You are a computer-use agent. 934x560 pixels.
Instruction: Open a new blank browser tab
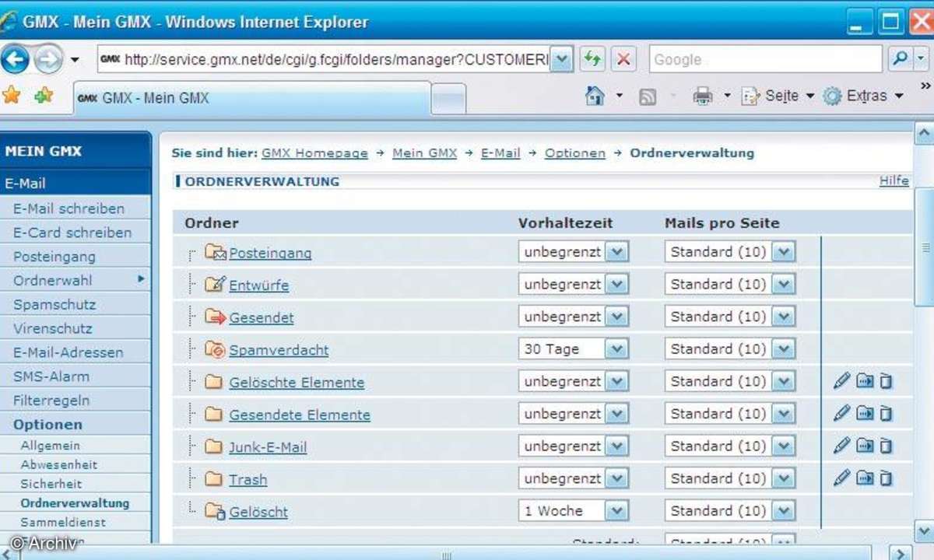coord(448,99)
